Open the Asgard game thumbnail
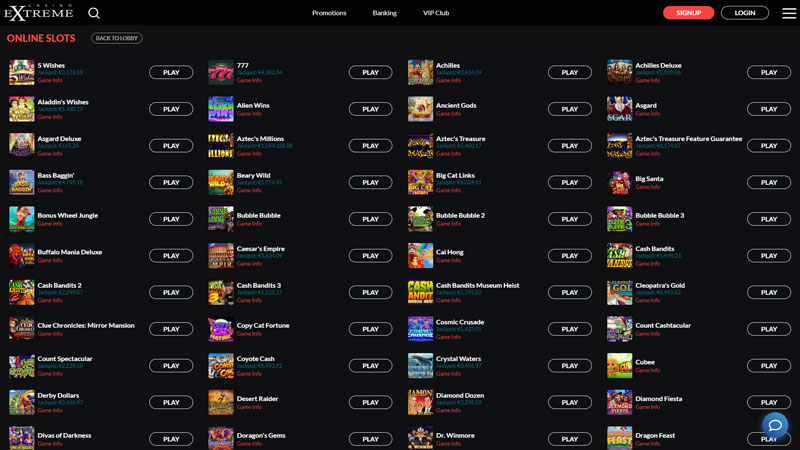The width and height of the screenshot is (800, 450). tap(619, 109)
